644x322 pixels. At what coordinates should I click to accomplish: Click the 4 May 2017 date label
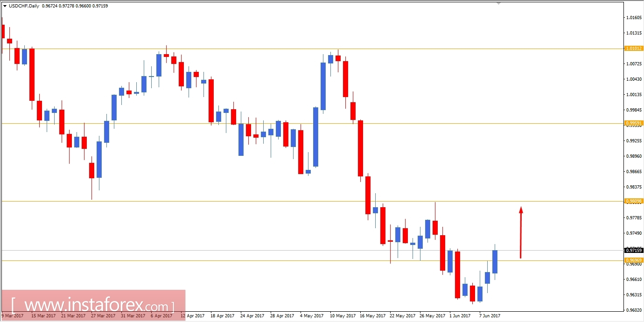coord(311,316)
